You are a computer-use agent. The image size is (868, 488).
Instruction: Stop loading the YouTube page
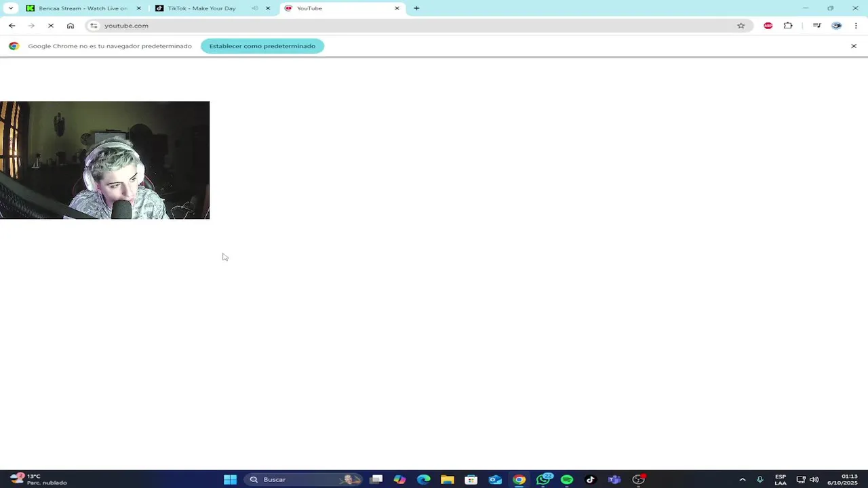[x=51, y=26]
